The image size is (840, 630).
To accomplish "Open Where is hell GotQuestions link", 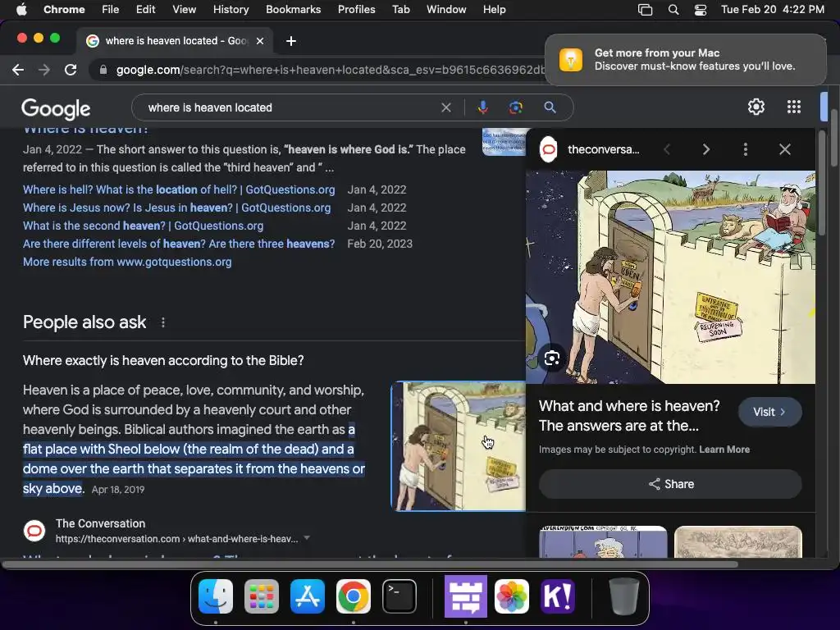I will pyautogui.click(x=178, y=189).
